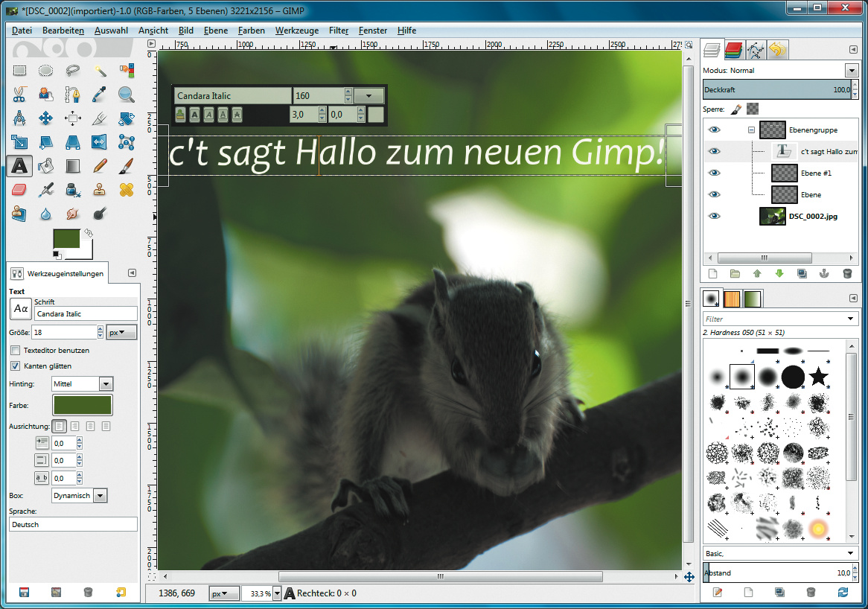868x609 pixels.
Task: Select the DSC_0002.jpg layer thumbnail
Action: pos(772,216)
